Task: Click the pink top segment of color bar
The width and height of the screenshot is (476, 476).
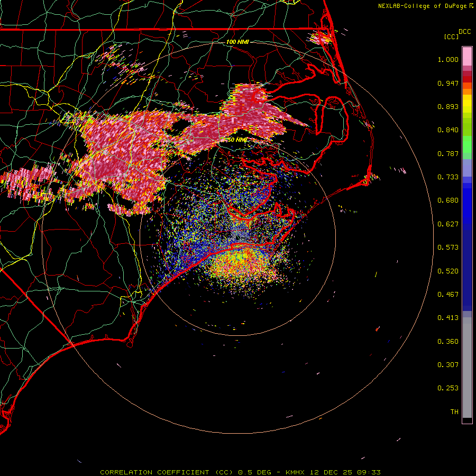Action: point(467,57)
